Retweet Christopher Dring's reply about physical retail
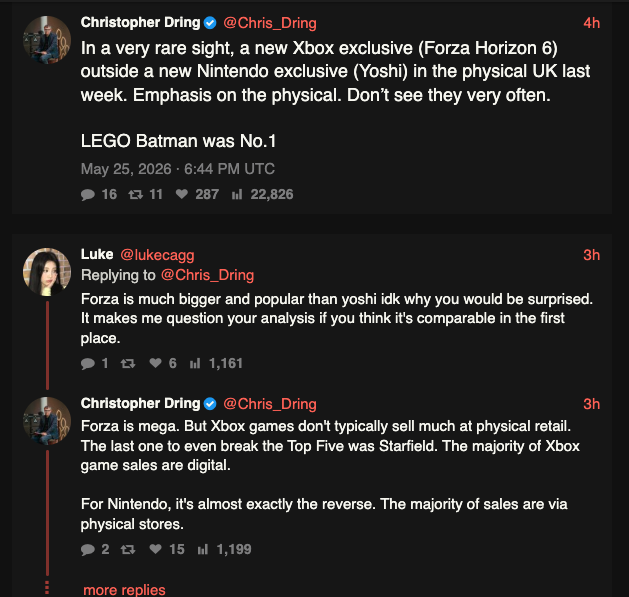The width and height of the screenshot is (629, 597). (x=128, y=549)
